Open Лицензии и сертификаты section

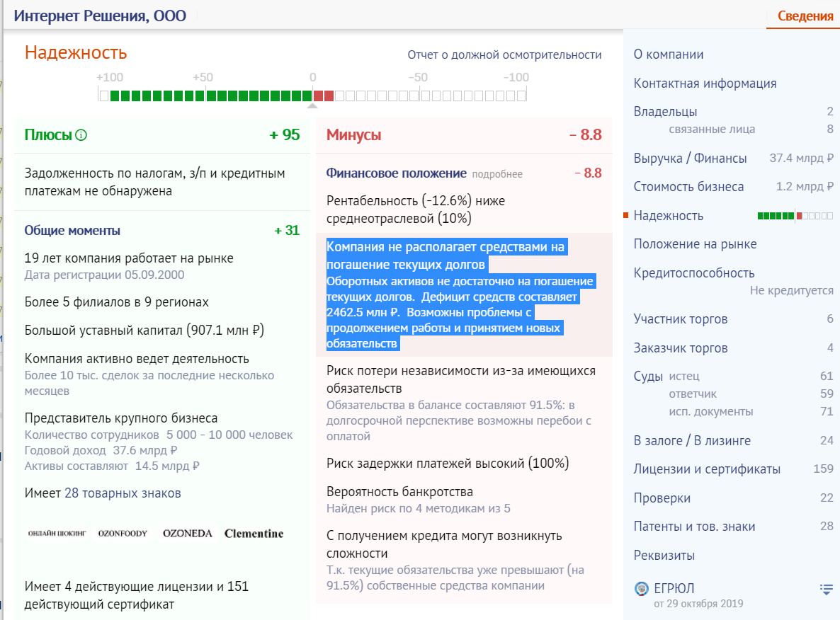pyautogui.click(x=707, y=469)
